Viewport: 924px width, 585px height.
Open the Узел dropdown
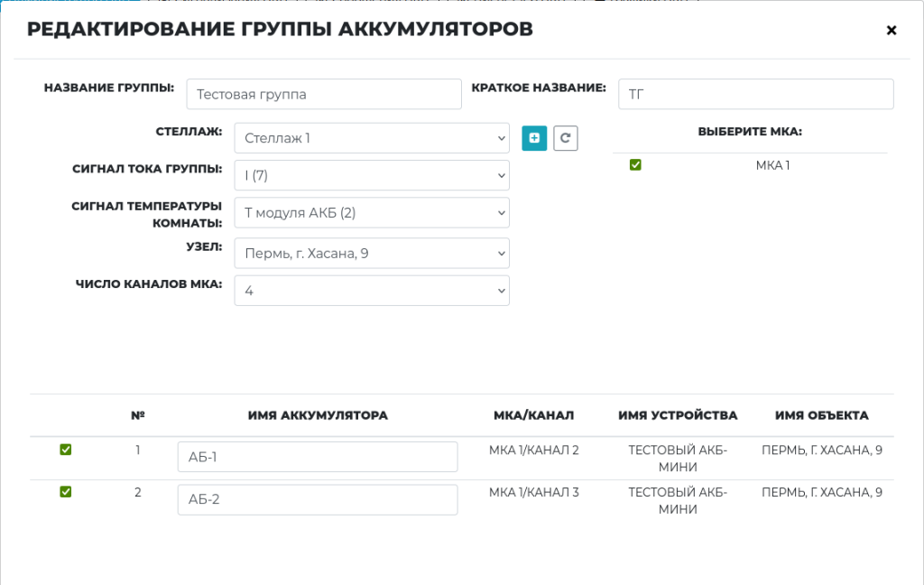click(x=372, y=254)
